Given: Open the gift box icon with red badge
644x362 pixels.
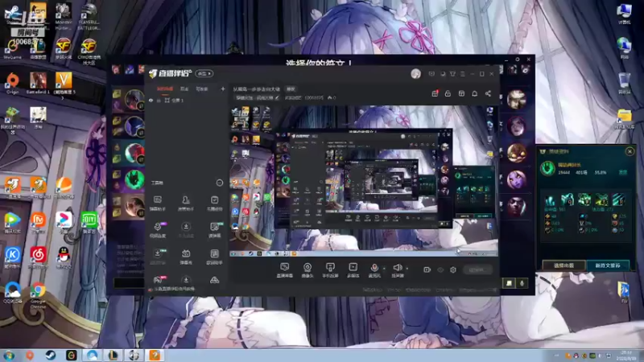Looking at the screenshot, I should [435, 93].
